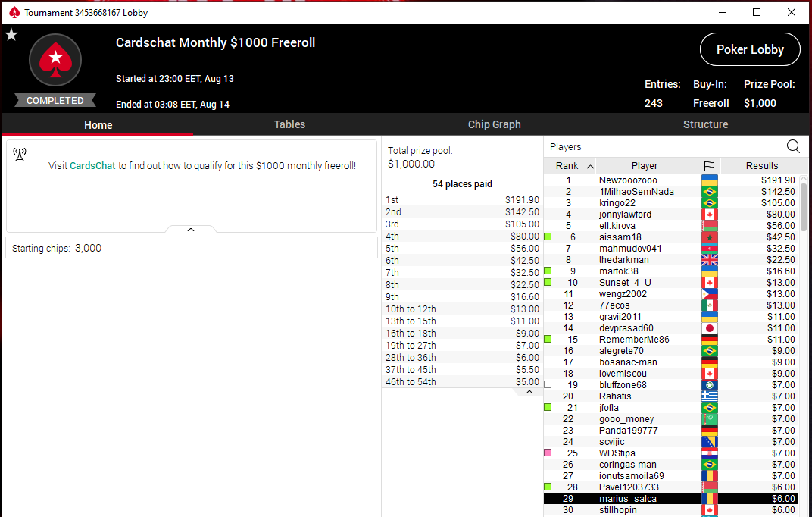The image size is (812, 517).
Task: Open the Tables tab
Action: point(289,124)
